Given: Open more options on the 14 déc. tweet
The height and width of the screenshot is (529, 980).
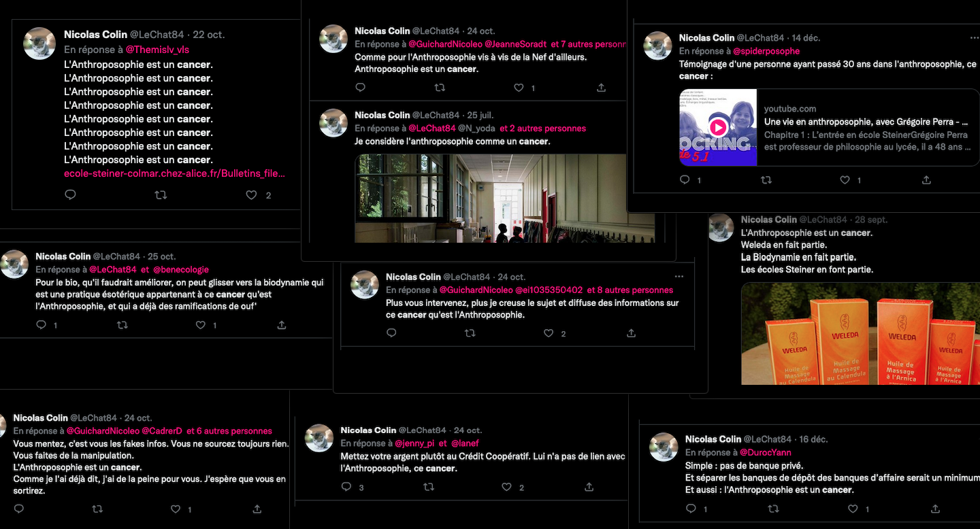Looking at the screenshot, I should tap(974, 38).
